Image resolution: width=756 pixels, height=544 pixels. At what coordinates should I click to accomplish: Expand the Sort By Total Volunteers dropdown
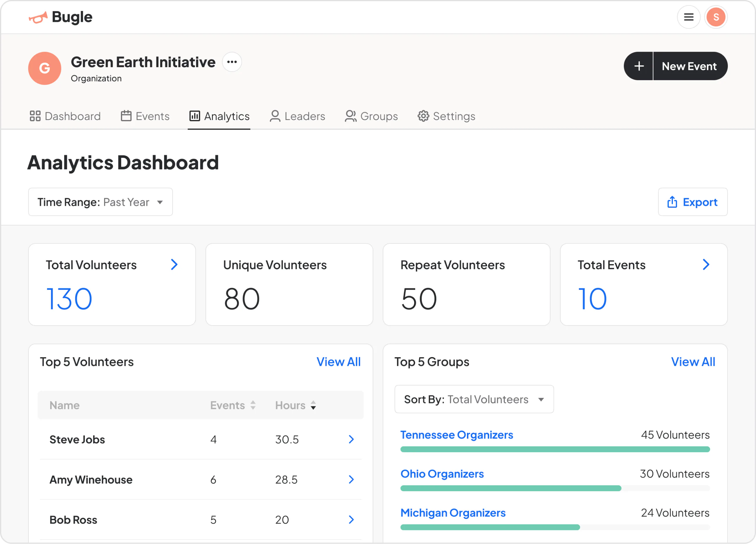(x=474, y=399)
